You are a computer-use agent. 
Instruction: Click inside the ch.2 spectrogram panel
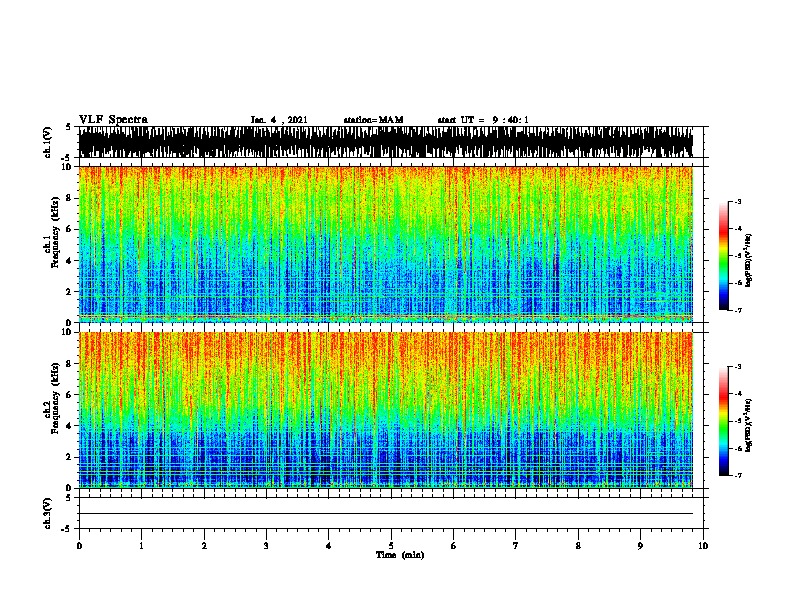point(386,410)
